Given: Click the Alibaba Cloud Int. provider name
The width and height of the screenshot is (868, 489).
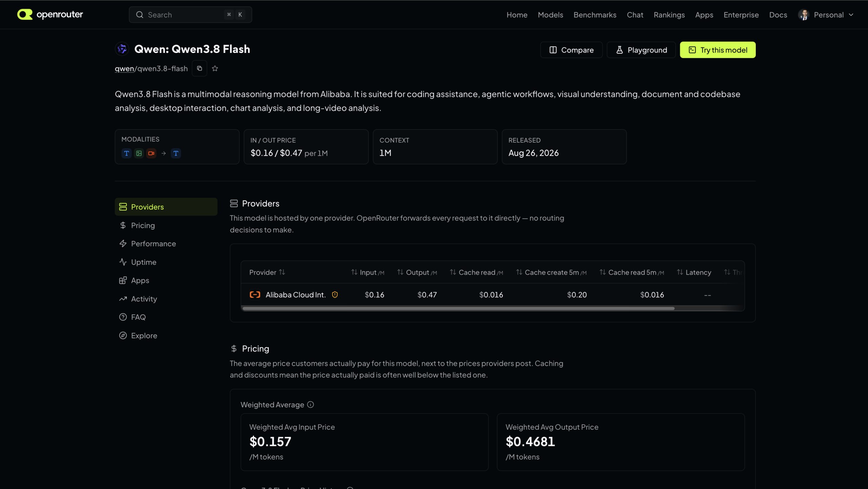Looking at the screenshot, I should pyautogui.click(x=296, y=295).
